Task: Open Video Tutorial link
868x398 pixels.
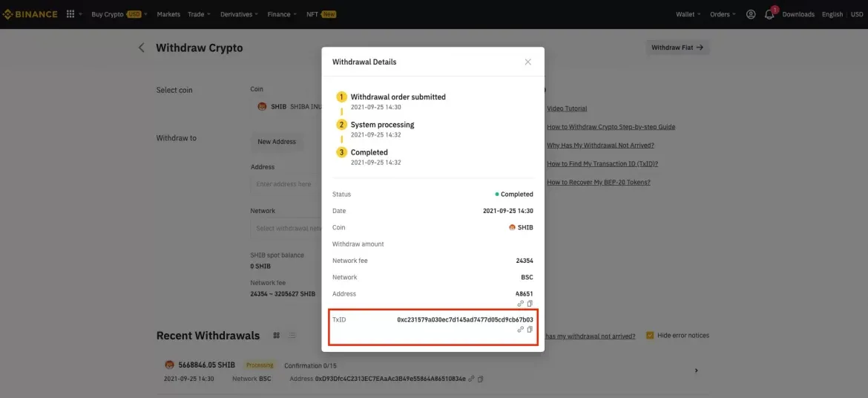Action: (567, 108)
